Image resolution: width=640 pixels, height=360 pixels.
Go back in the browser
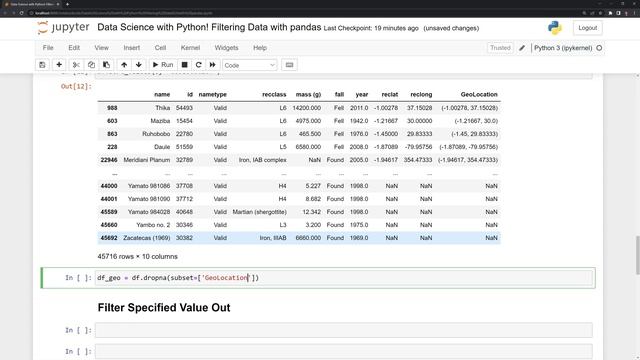pos(5,13)
